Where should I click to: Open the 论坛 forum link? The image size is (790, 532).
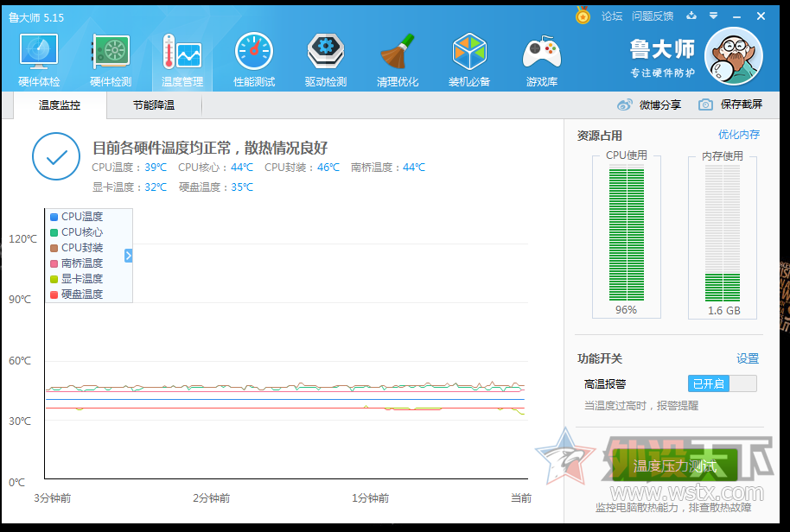[x=612, y=16]
